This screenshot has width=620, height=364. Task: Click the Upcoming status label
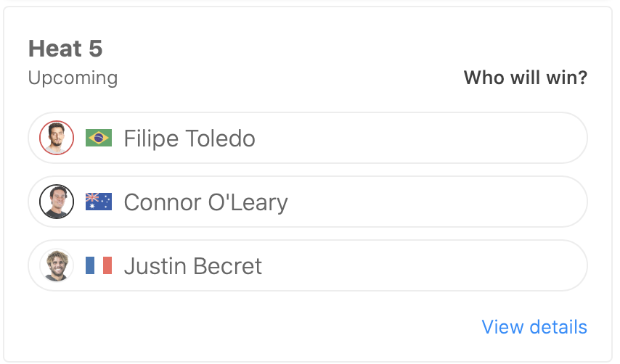tap(73, 78)
